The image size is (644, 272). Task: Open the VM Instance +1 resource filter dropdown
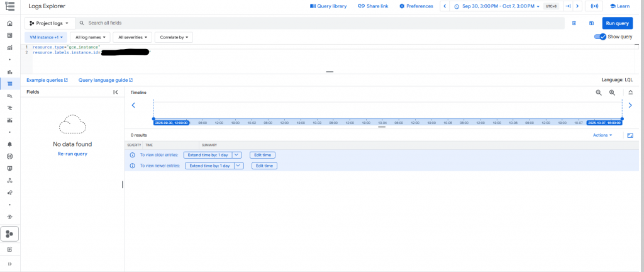[46, 37]
